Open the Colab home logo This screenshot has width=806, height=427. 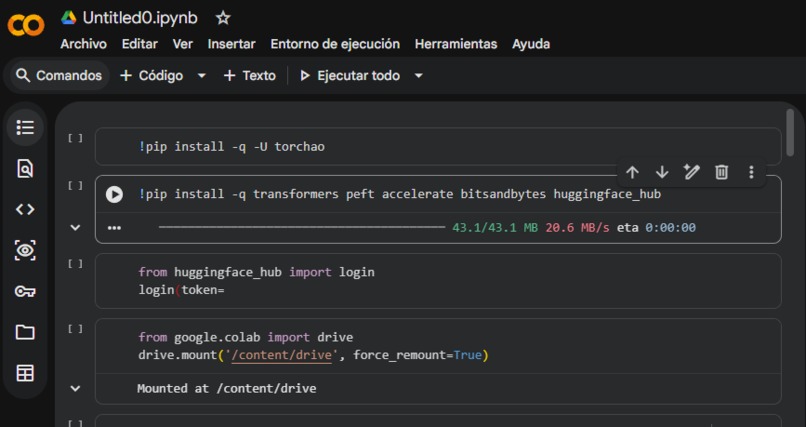coord(26,26)
